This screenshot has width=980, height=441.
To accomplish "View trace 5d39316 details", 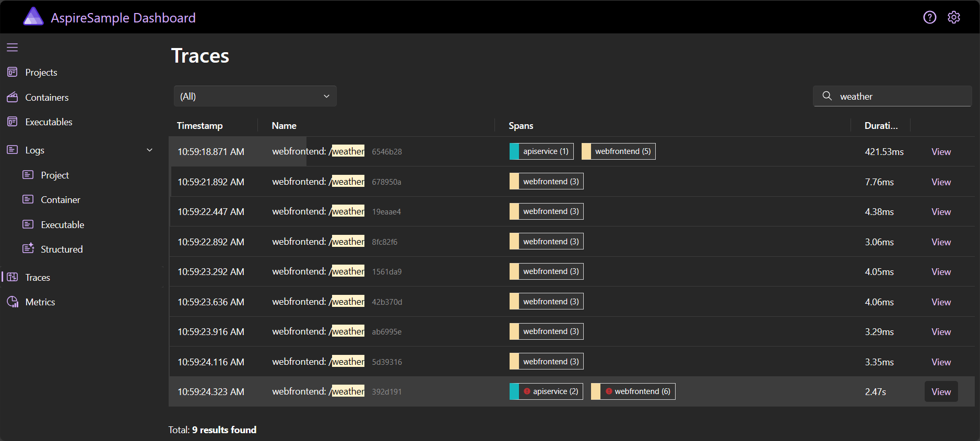I will tap(941, 362).
